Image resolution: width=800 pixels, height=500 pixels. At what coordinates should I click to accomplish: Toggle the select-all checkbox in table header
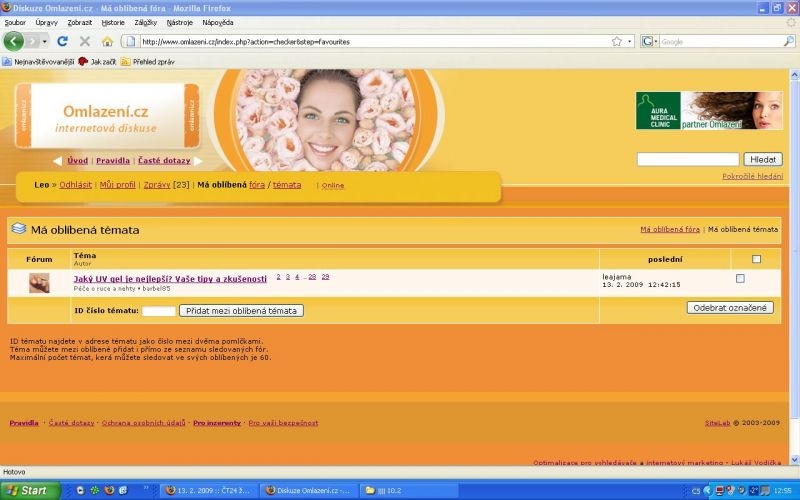(x=756, y=259)
